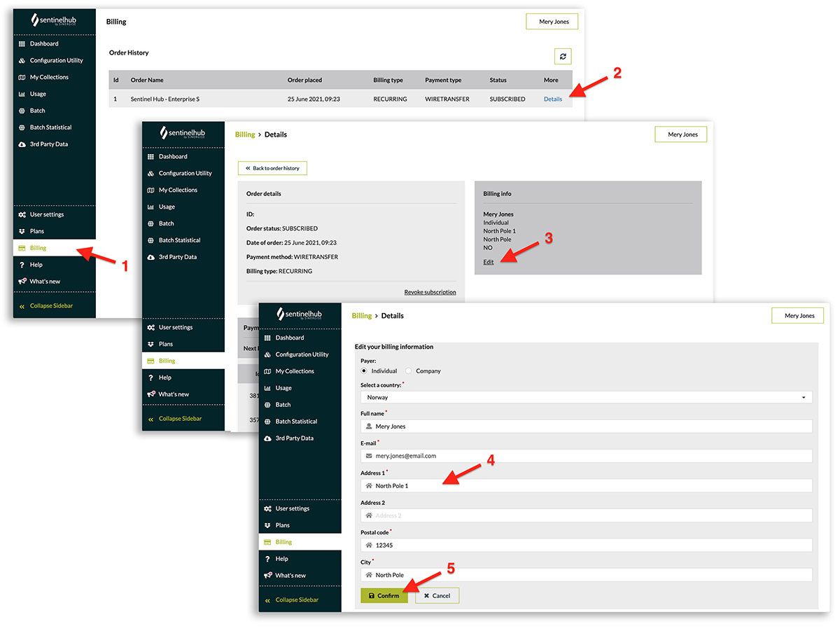Select the Configuration Utility icon
Viewport: 840px width, 631px height.
pos(22,60)
